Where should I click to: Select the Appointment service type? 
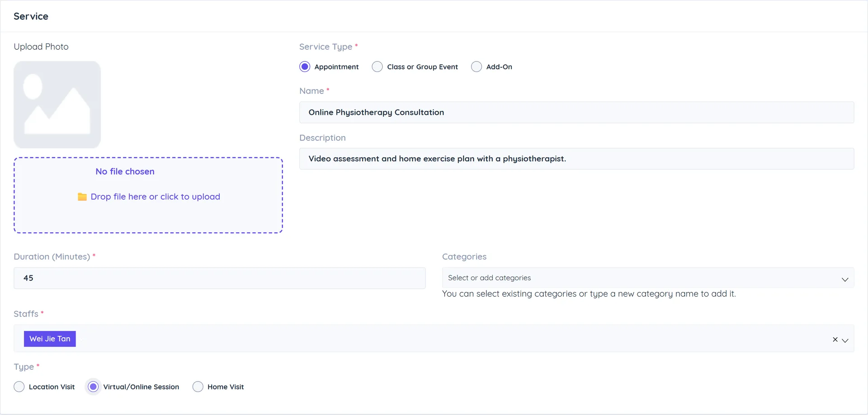coord(305,67)
